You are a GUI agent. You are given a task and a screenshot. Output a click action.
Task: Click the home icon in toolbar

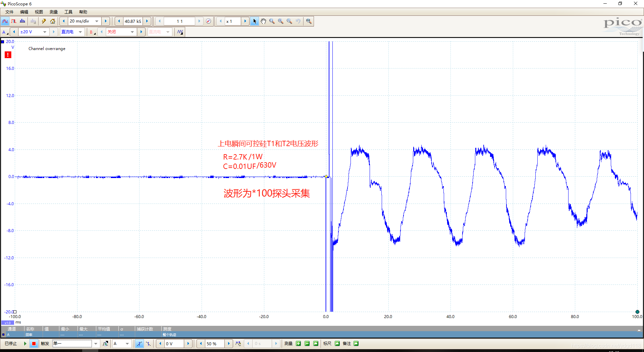(x=53, y=21)
